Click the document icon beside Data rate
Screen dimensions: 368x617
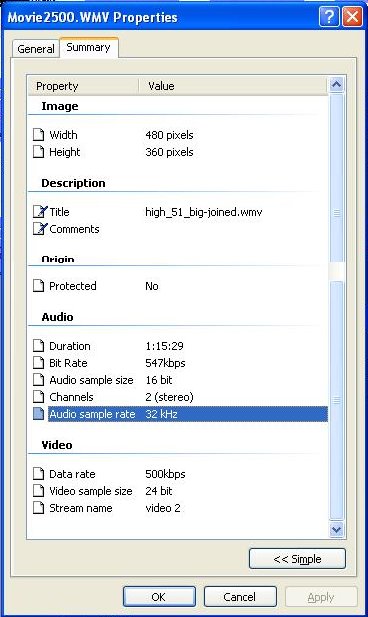[x=38, y=473]
